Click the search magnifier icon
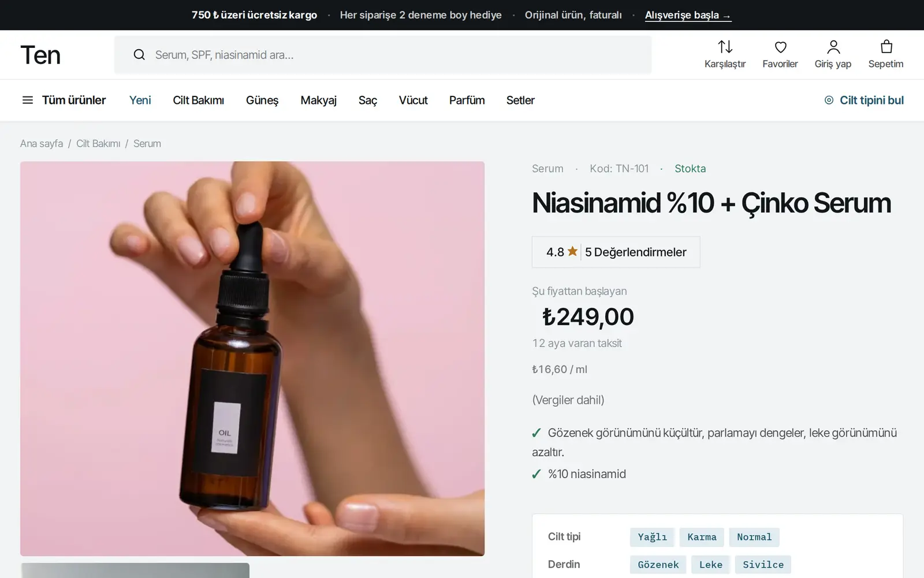924x578 pixels. [139, 55]
